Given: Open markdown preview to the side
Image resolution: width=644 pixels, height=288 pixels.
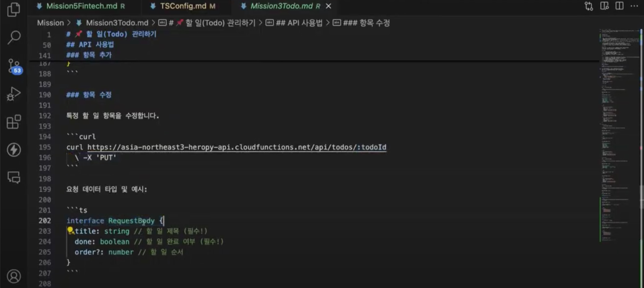Looking at the screenshot, I should (604, 6).
